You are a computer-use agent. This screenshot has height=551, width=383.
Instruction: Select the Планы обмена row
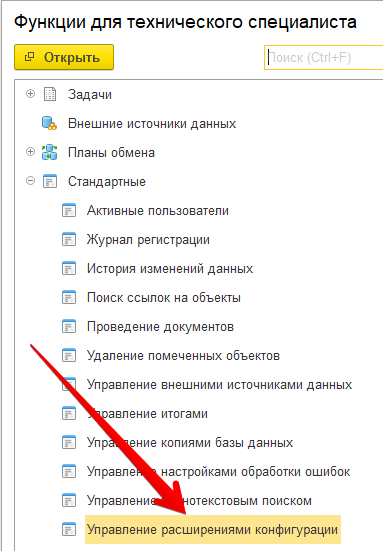tap(111, 153)
